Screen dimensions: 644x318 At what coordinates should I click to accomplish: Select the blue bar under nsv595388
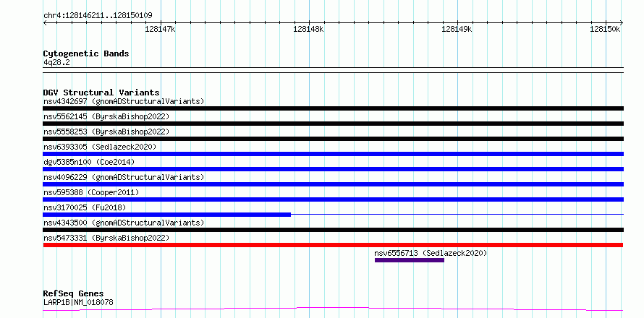coord(333,199)
